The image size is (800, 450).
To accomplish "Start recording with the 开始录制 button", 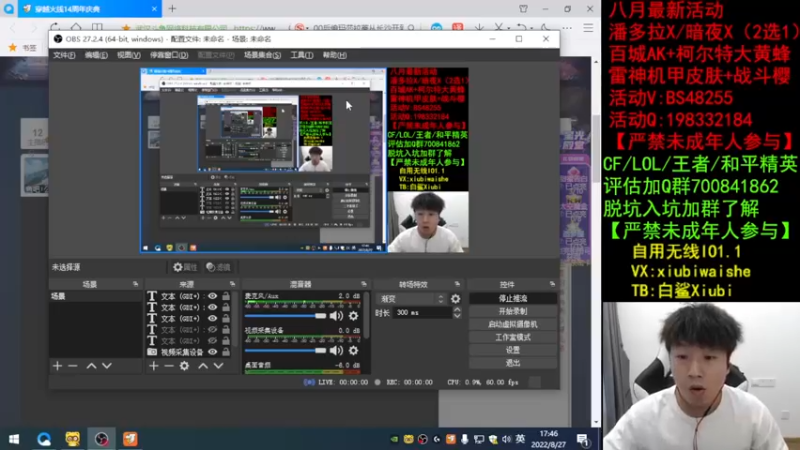I will pos(513,311).
